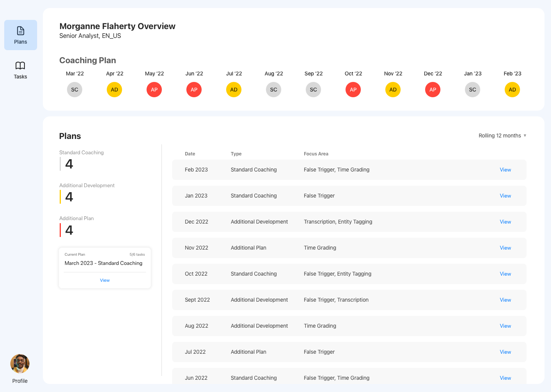
Task: Open the Plans section in the sidebar
Action: [20, 35]
